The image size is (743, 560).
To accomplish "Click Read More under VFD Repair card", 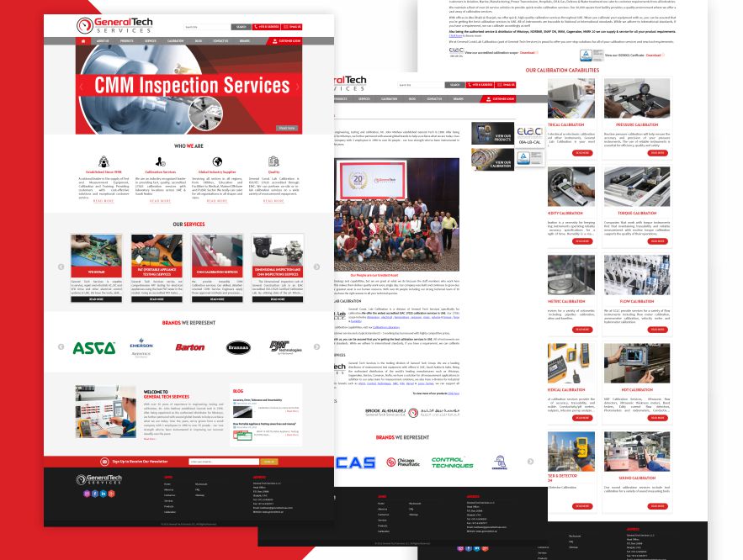I will (x=96, y=299).
